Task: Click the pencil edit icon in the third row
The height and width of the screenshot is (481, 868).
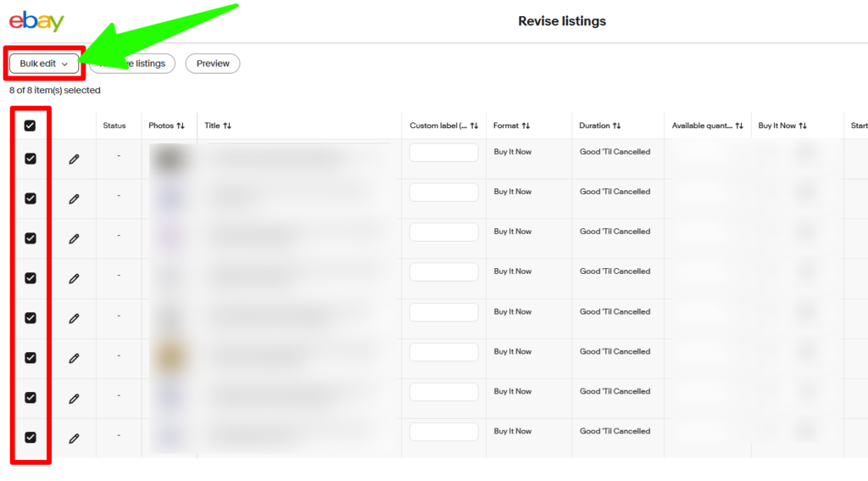Action: pos(74,239)
